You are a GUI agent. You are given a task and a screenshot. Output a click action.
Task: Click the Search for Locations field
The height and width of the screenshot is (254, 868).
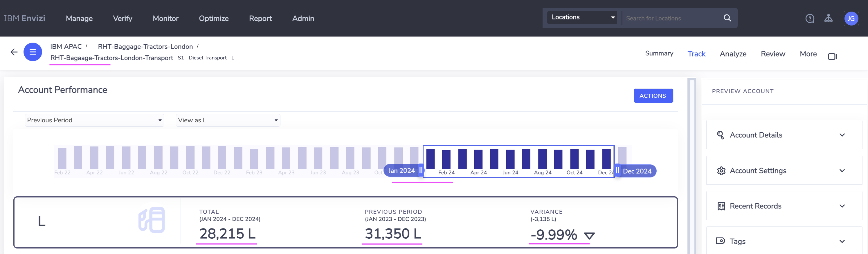click(x=671, y=19)
